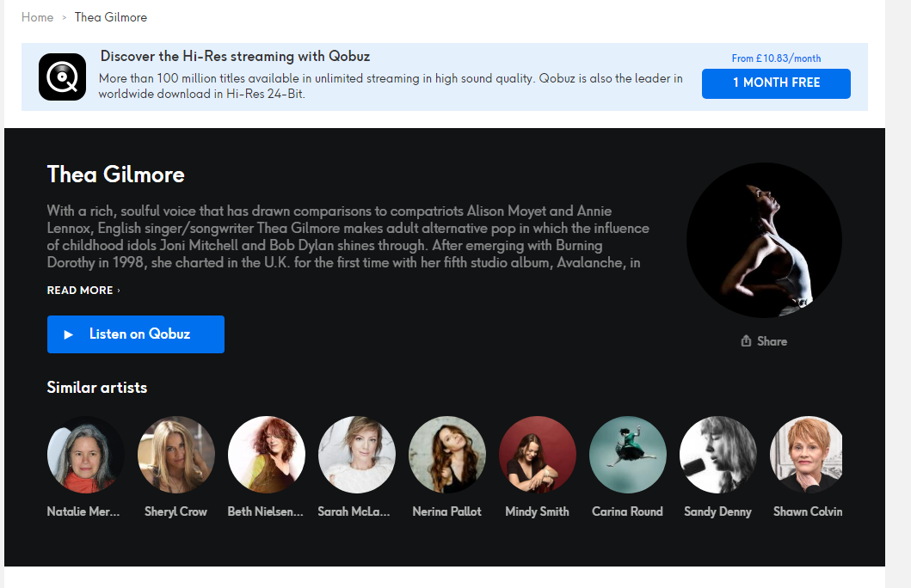The image size is (911, 588).
Task: Click Sarah McLachlan's circular photo
Action: coord(357,455)
